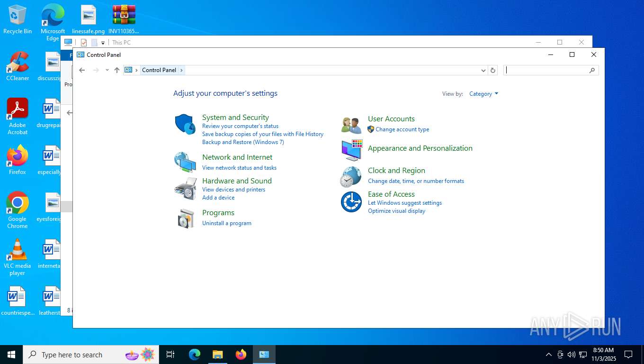Open the Firefox desktop shortcut

point(18,160)
